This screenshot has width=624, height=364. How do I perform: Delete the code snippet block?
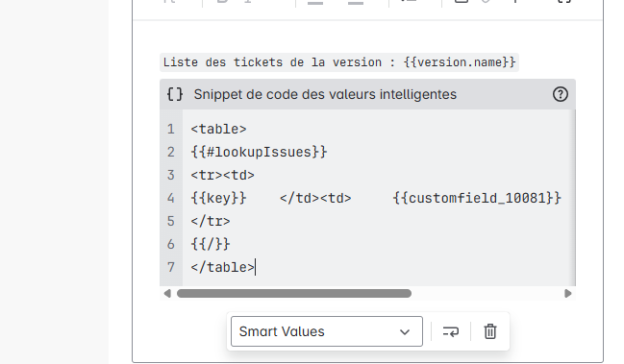click(490, 331)
